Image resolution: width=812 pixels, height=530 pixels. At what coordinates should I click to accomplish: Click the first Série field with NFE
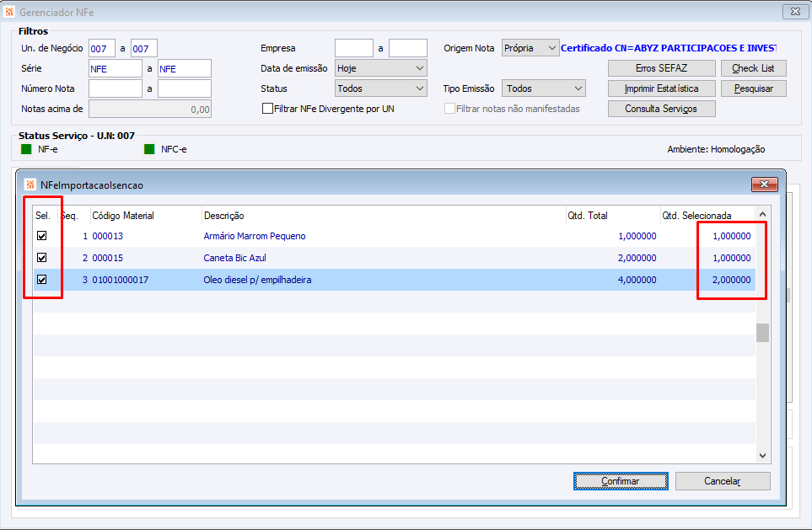coord(115,68)
